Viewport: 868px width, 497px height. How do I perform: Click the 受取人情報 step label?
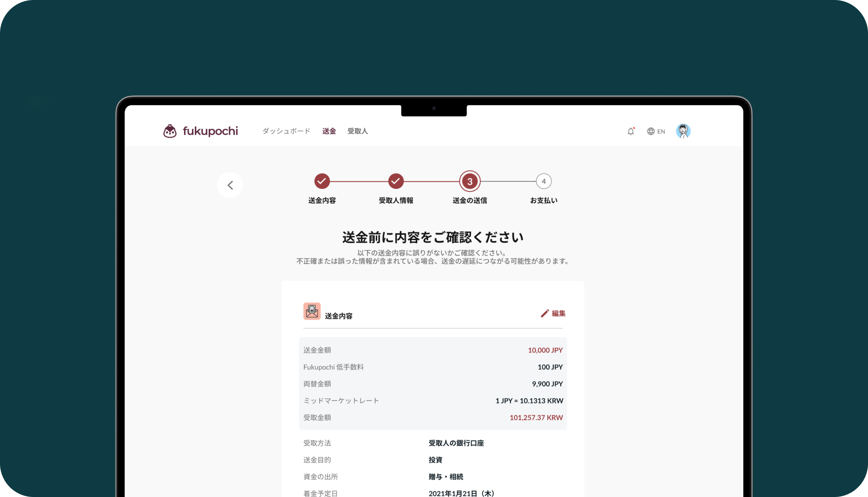click(x=396, y=201)
